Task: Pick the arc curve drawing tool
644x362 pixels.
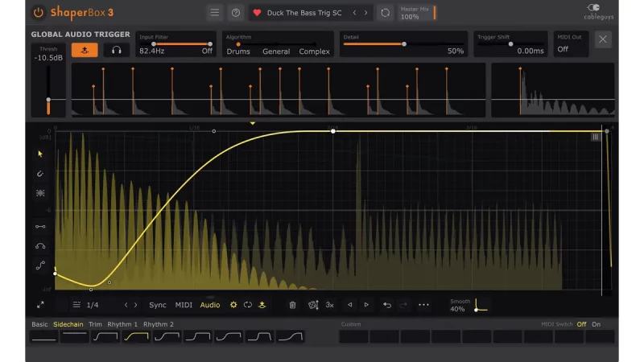Action: coord(40,246)
